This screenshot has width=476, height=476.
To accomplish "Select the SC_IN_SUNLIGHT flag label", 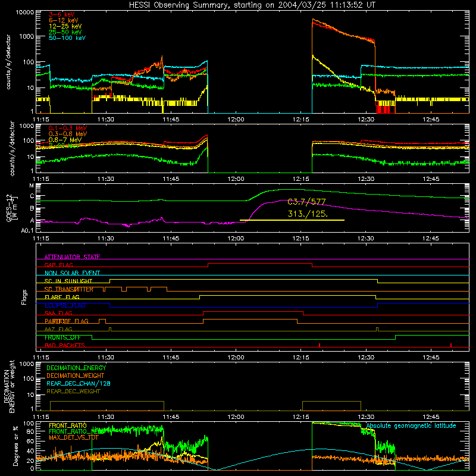I will [68, 281].
